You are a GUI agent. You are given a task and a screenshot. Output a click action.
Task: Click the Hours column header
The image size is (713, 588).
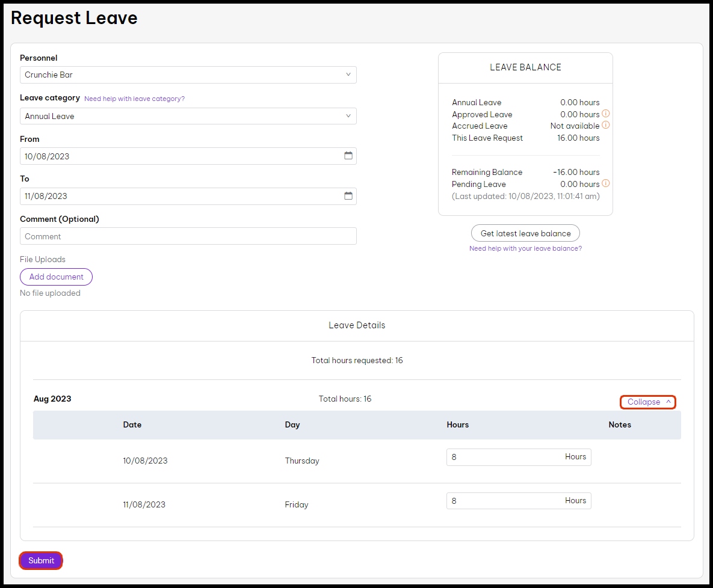pyautogui.click(x=457, y=424)
